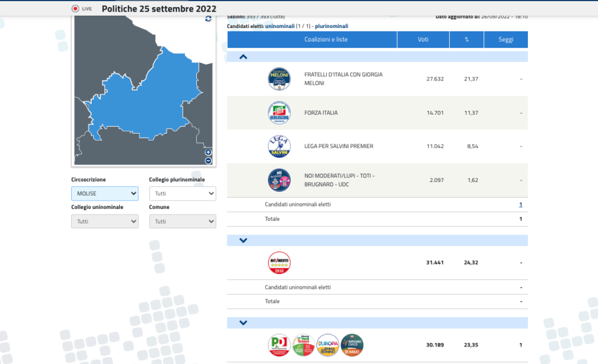Screen dimensions: 598x364
Task: Zoom in on the Molise map
Action: (208, 152)
